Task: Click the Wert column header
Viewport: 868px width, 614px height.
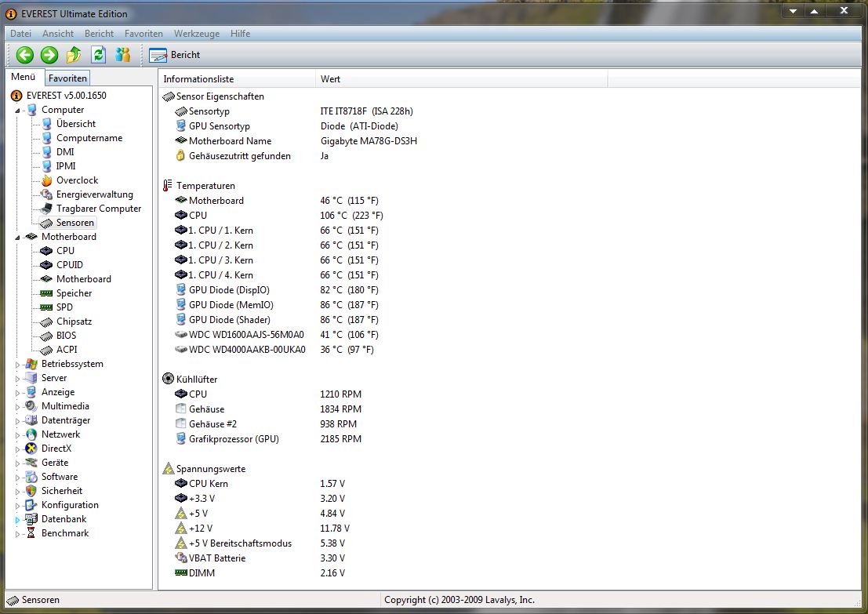Action: coord(461,79)
